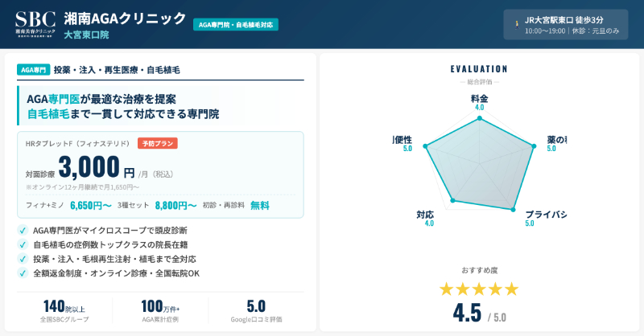Click the AGA専門 teal tag
The height and width of the screenshot is (336, 644).
[33, 70]
